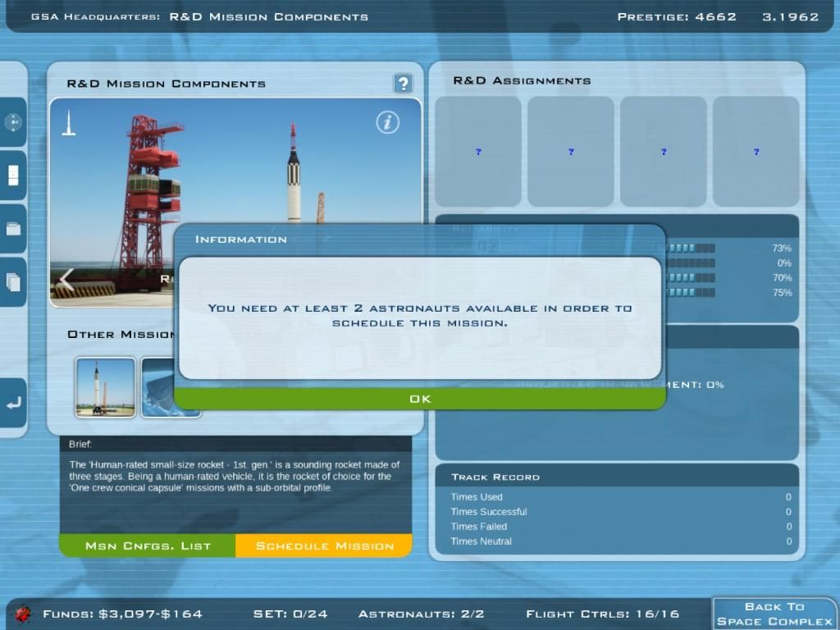Image resolution: width=840 pixels, height=630 pixels.
Task: Click the 'SET: 0/24' status entry
Action: click(x=290, y=614)
